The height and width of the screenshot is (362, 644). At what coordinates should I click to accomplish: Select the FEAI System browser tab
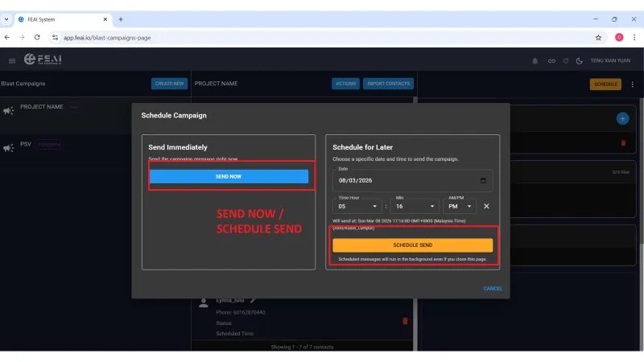pos(64,19)
